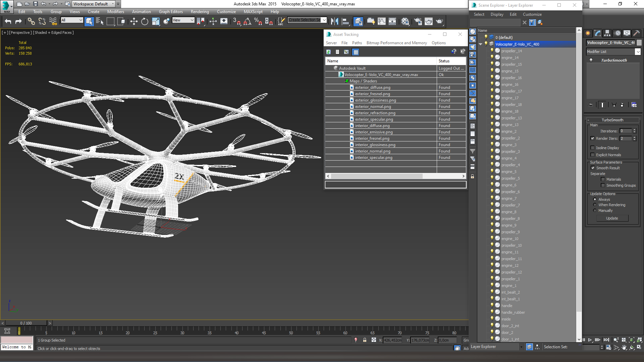
Task: Switch Asset Tracking to table view
Action: click(x=356, y=52)
